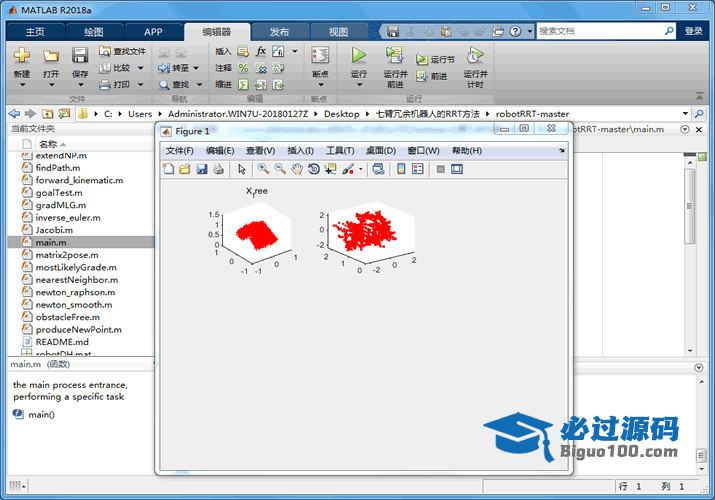715x500 pixels.
Task: Click 运行并计时 (Run and Time) icon
Action: coord(475,56)
